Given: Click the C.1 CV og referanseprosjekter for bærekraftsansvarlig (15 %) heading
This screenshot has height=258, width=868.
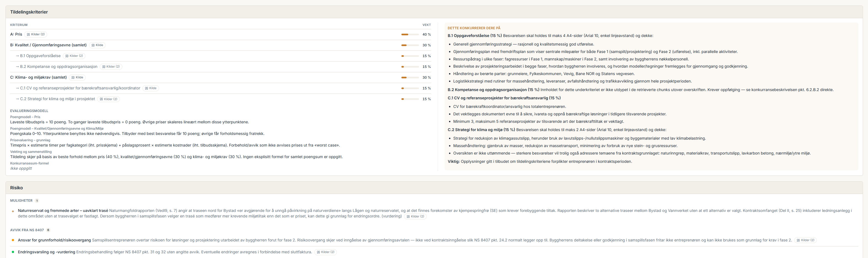Looking at the screenshot, I should [x=504, y=98].
